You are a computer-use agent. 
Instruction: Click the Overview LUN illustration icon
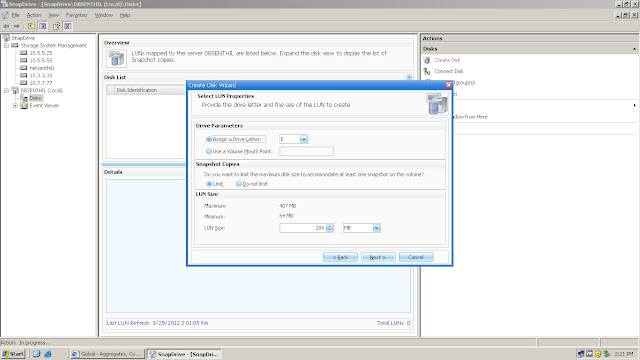pos(116,58)
